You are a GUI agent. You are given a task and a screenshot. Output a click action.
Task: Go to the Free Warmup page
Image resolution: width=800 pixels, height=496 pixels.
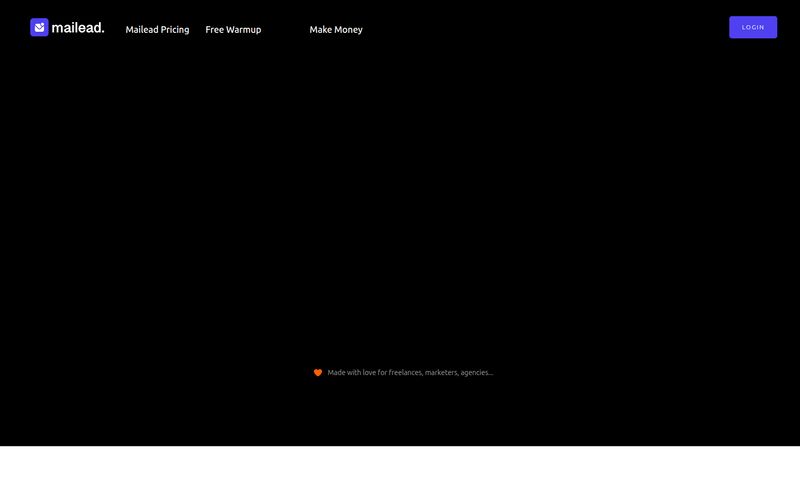(233, 30)
